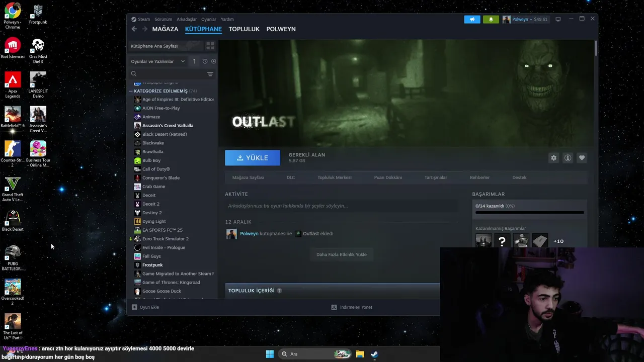Viewport: 644px width, 362px height.
Task: Click the EA SPORTS FC 25 icon
Action: pos(137,230)
